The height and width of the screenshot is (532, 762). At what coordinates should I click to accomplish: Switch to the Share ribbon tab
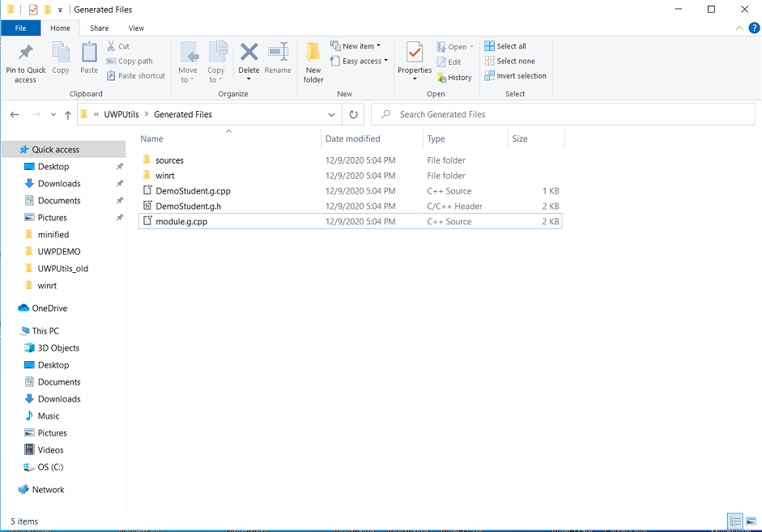(x=99, y=28)
